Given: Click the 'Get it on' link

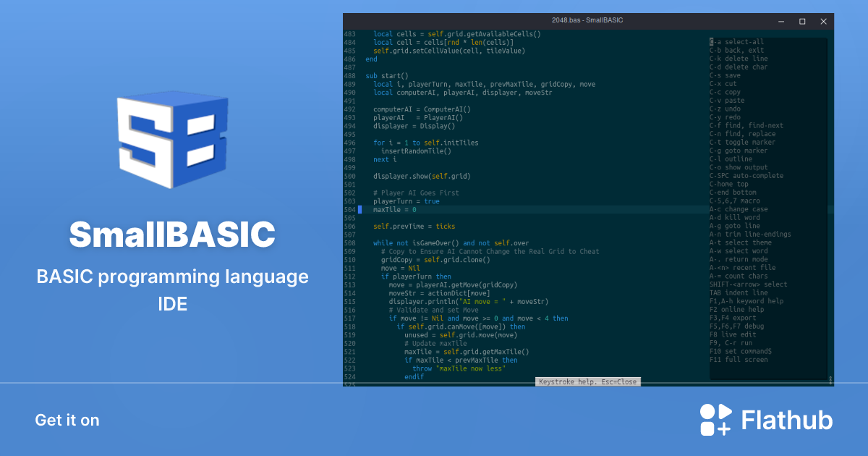Looking at the screenshot, I should click(x=67, y=420).
